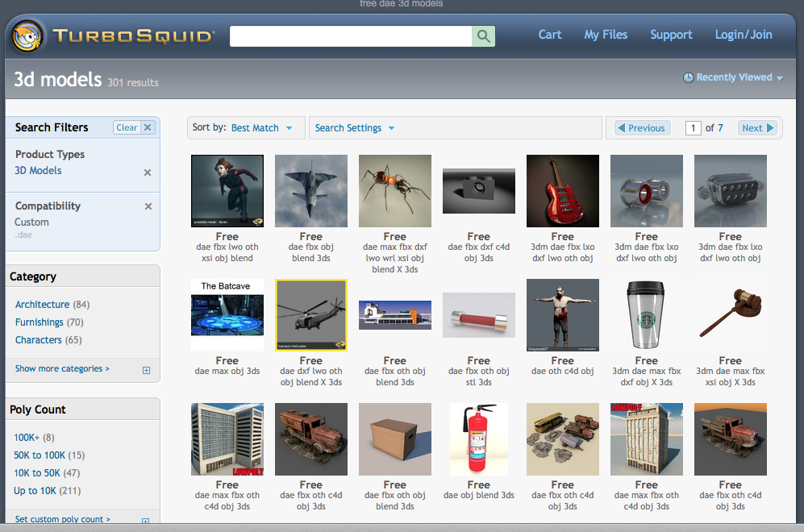Filter models by Up to 10K polys
The image size is (804, 532).
tap(37, 490)
